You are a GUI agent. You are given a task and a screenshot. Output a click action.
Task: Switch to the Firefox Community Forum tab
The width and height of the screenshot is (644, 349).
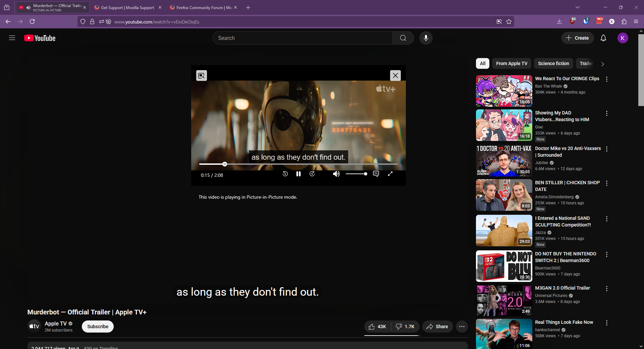(x=204, y=7)
